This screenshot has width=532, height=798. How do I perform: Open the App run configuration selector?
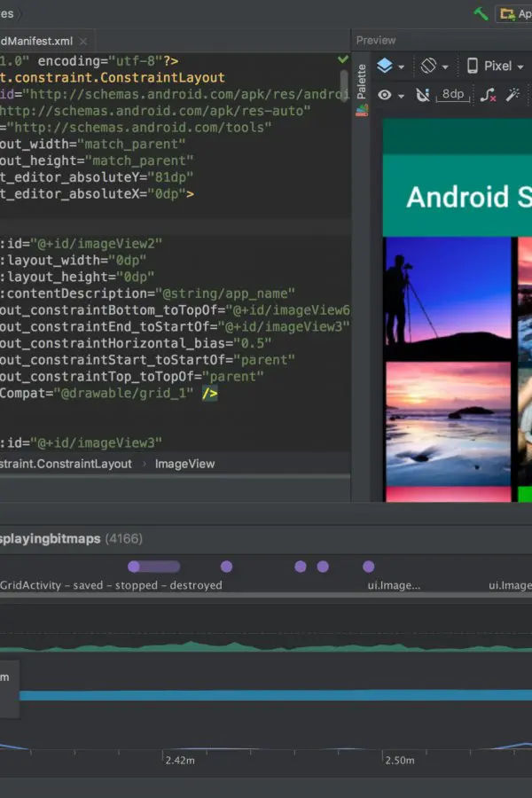pos(514,13)
